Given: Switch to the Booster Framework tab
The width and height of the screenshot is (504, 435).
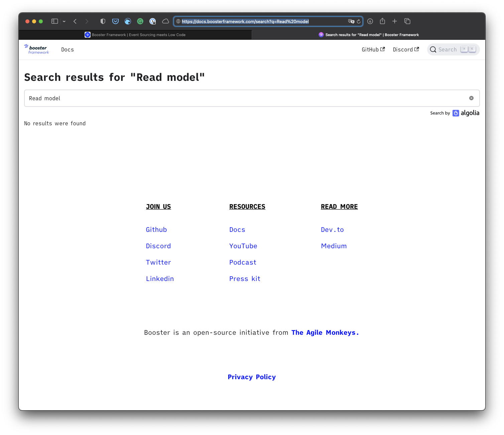Looking at the screenshot, I should tap(135, 35).
